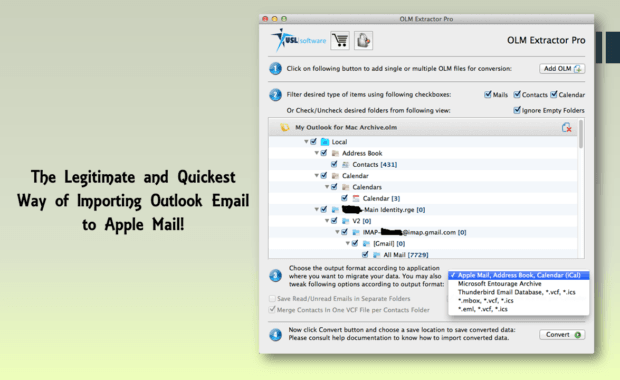This screenshot has width=620, height=380.
Task: Toggle Ignore Empty Folders checkbox
Action: [517, 110]
